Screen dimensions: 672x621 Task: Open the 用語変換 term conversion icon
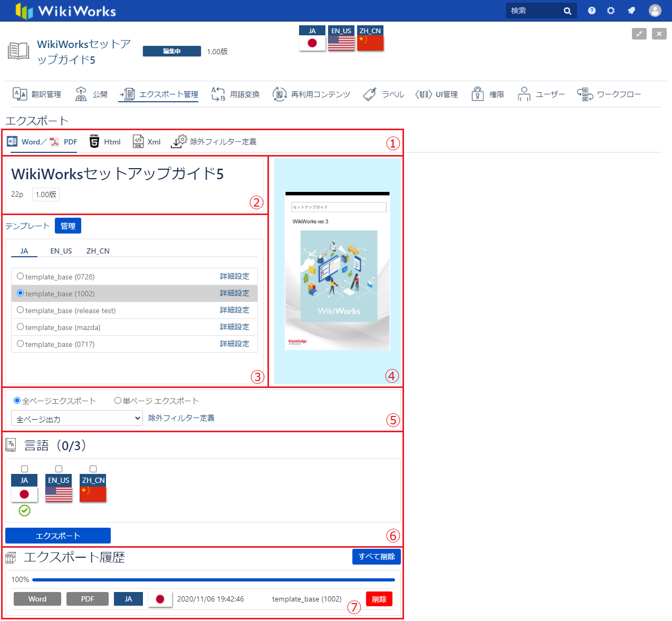[x=218, y=94]
